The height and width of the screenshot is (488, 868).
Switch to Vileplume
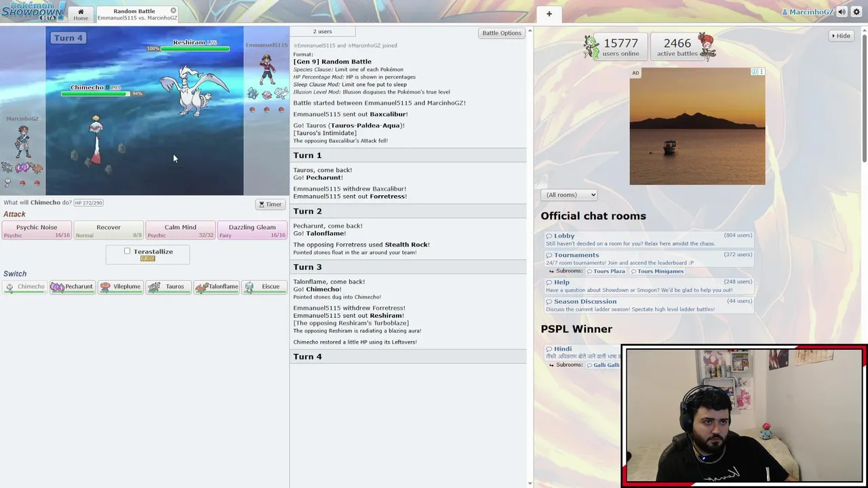[120, 287]
